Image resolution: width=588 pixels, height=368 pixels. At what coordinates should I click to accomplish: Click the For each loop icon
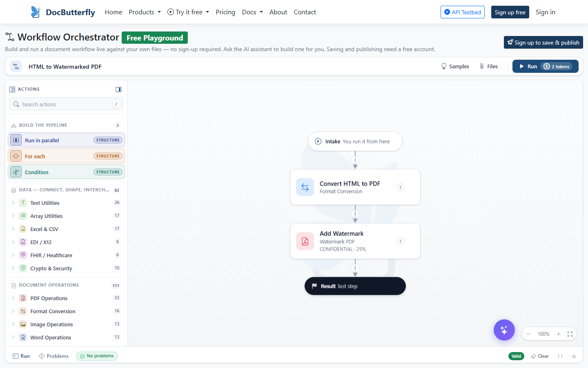pos(16,156)
